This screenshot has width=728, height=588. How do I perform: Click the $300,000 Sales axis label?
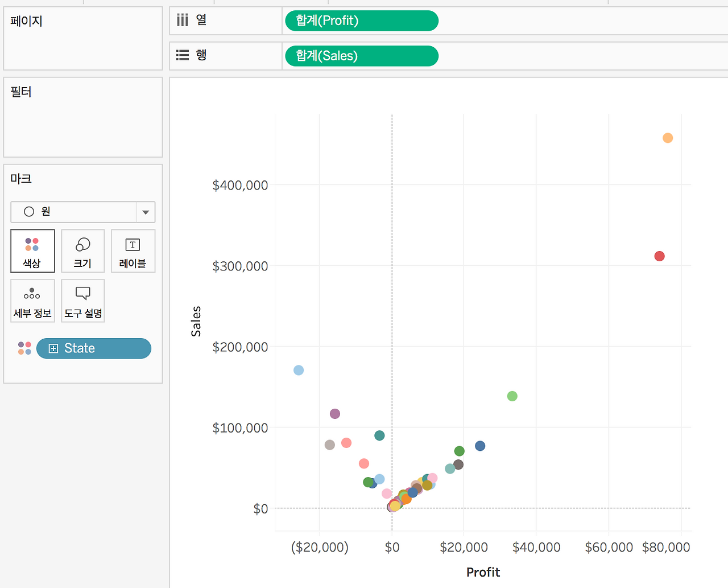coord(240,266)
